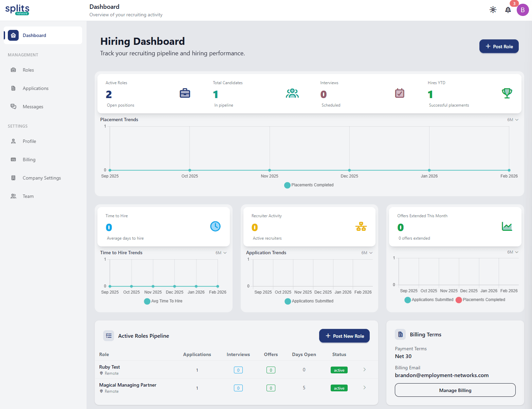
Task: Click the profile avatar in the top bar
Action: 522,10
